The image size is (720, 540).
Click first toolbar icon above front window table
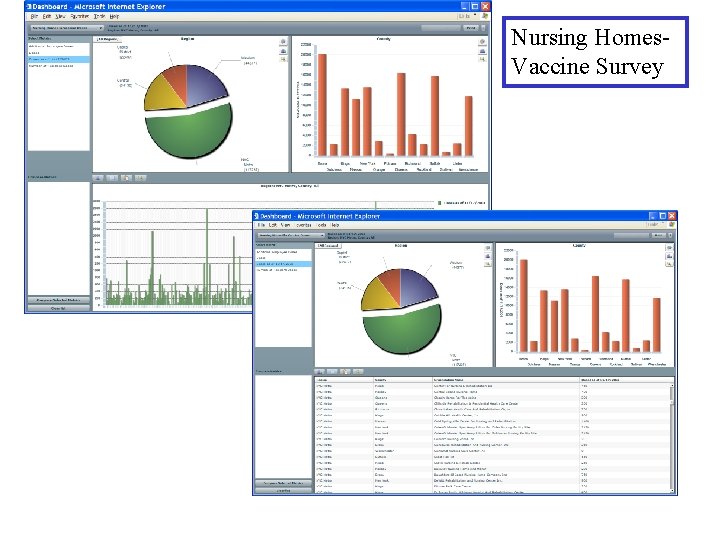click(320, 371)
